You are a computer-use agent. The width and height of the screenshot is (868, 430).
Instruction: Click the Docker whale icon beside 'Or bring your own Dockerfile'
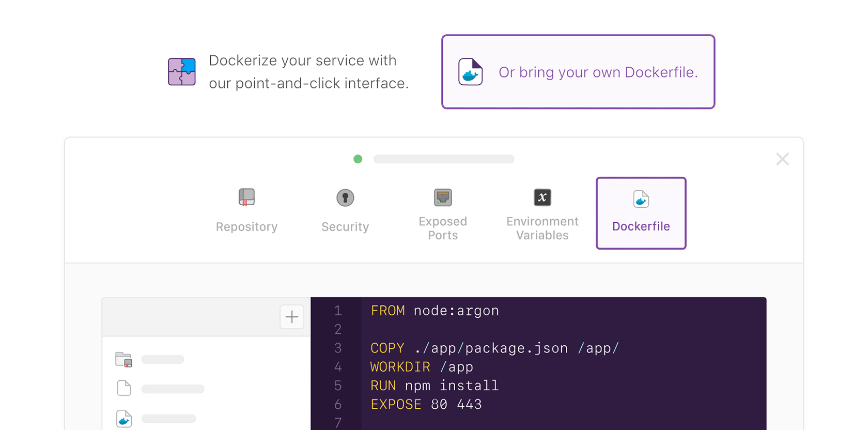click(470, 72)
